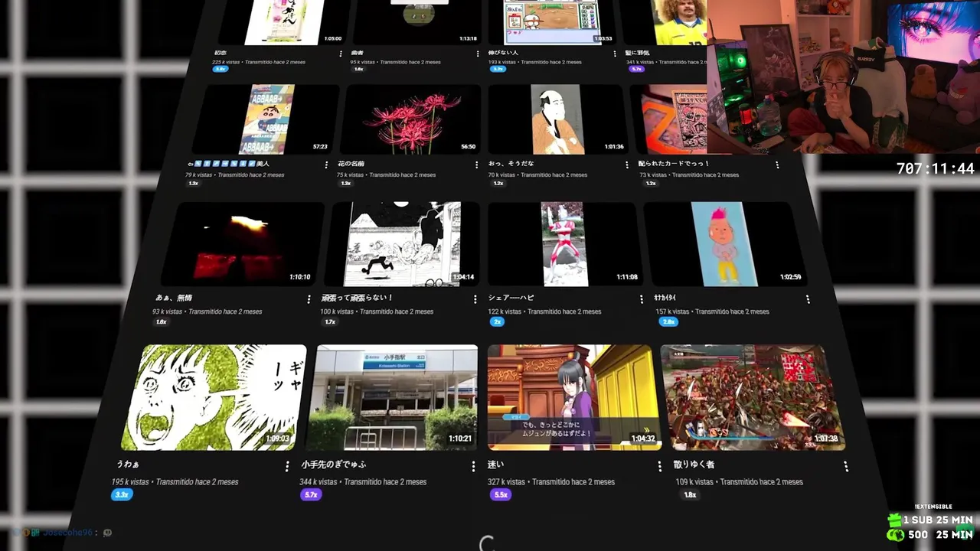Play the 初恋 thumbnail lasting 1:05:00
The width and height of the screenshot is (980, 551).
coord(283,21)
